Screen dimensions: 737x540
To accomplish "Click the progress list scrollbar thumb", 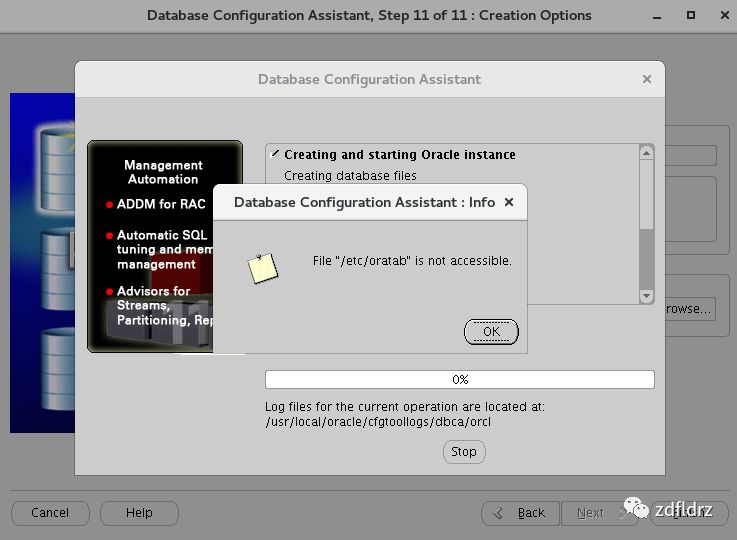I will 646,195.
